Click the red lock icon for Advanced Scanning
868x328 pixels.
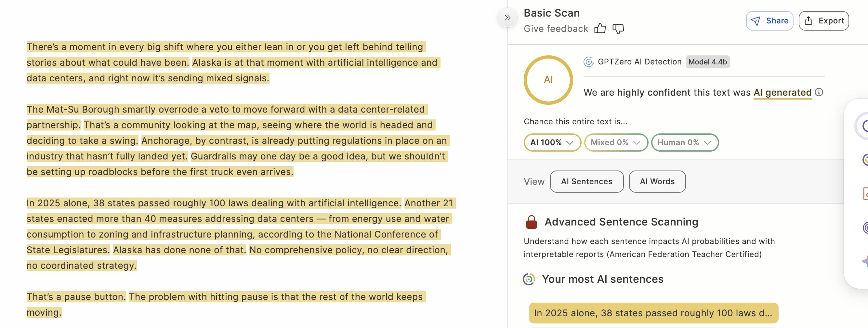532,222
